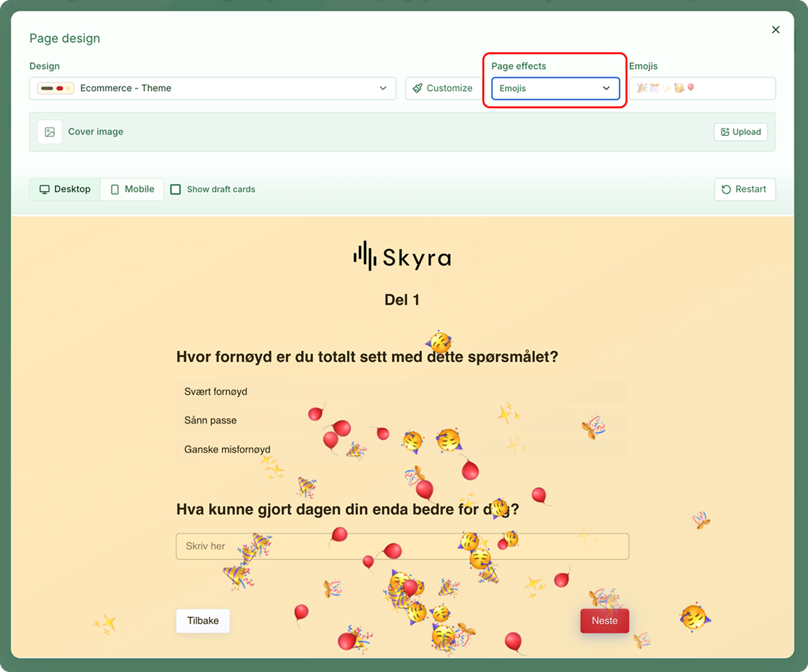This screenshot has width=808, height=672.
Task: Open the Ecommerce - Theme design dropdown
Action: 212,88
